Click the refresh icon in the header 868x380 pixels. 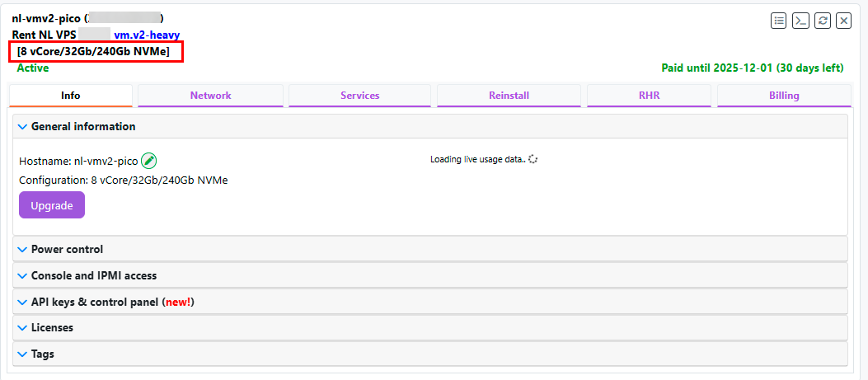(822, 21)
